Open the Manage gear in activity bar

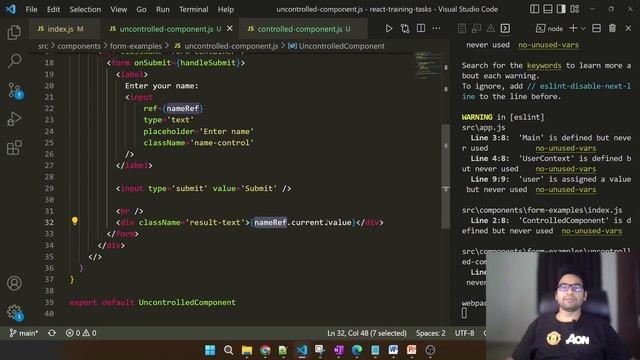tap(15, 312)
